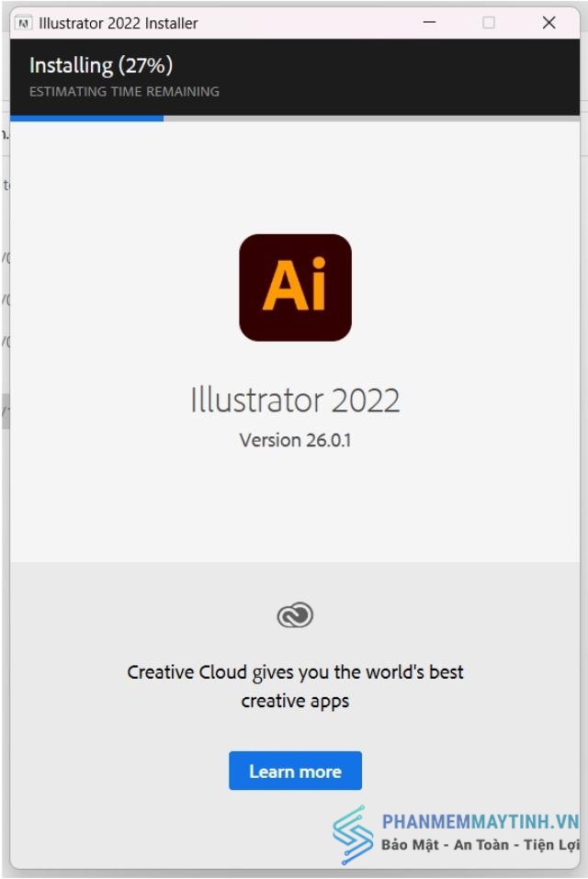Image resolution: width=588 pixels, height=879 pixels.
Task: Click the "Illustrator 2022" product name
Action: [295, 400]
